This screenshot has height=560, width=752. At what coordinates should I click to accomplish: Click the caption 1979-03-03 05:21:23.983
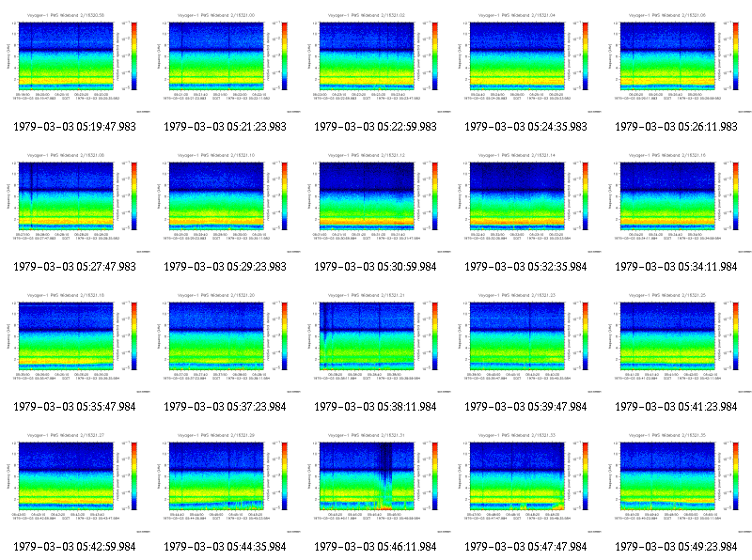225,127
